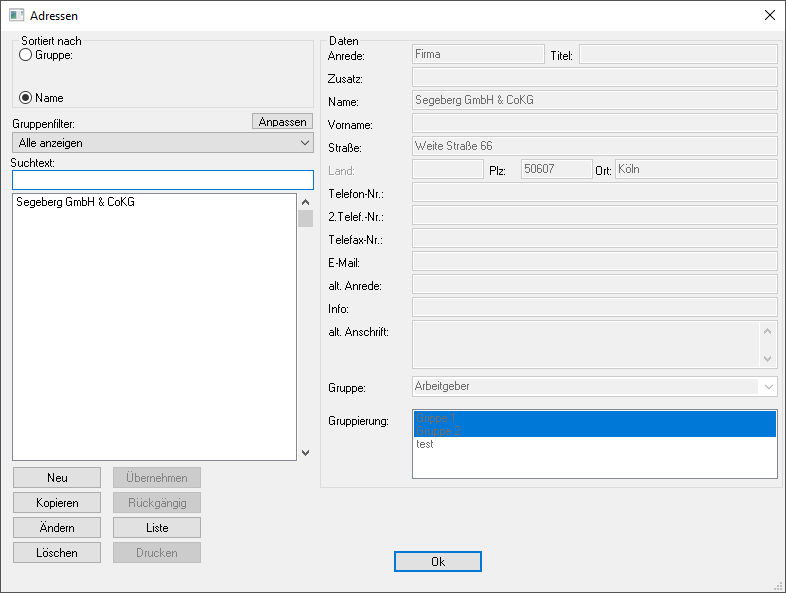Click the Drucken button

pyautogui.click(x=157, y=553)
